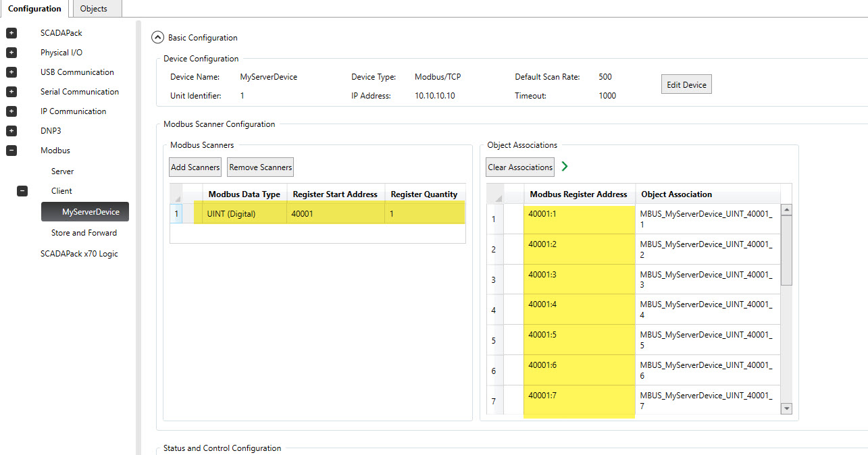Click object association MBUS_MyServerDevice_UINT_40001_4
This screenshot has width=868, height=455.
click(708, 310)
